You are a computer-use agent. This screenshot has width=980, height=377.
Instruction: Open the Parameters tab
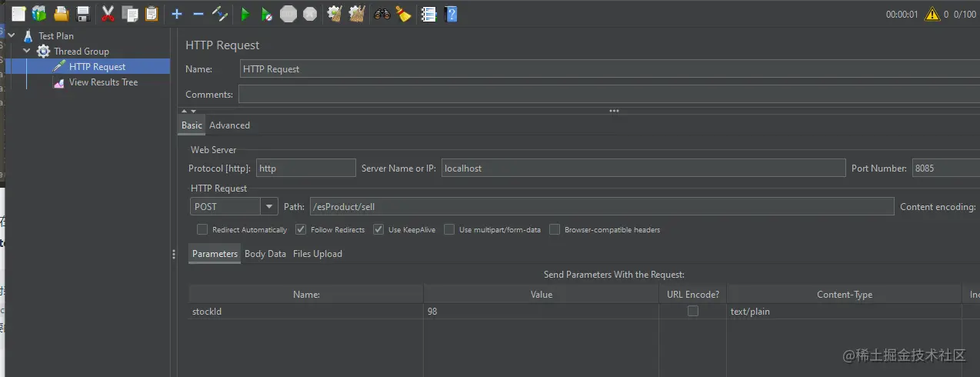pos(215,254)
